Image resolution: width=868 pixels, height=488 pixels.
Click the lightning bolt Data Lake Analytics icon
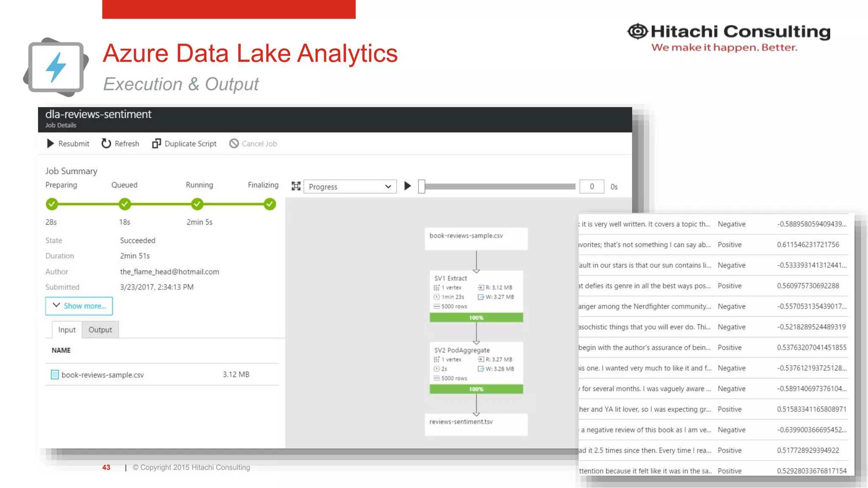(56, 67)
